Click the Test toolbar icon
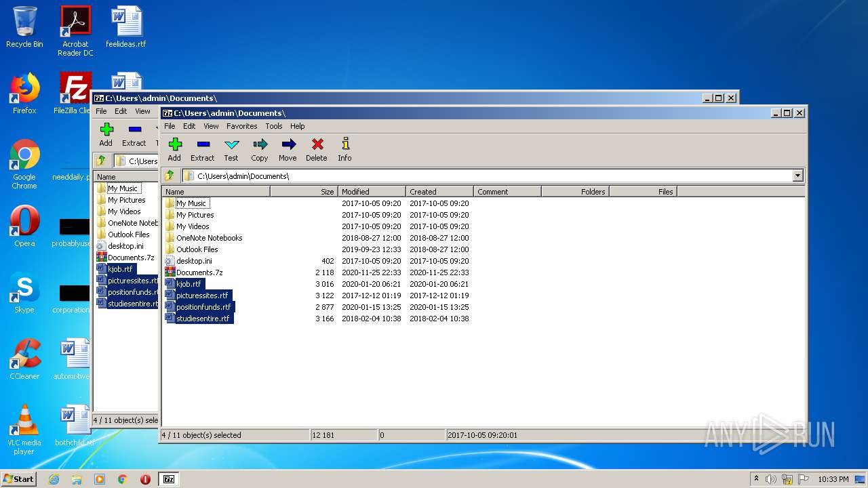 [x=231, y=150]
